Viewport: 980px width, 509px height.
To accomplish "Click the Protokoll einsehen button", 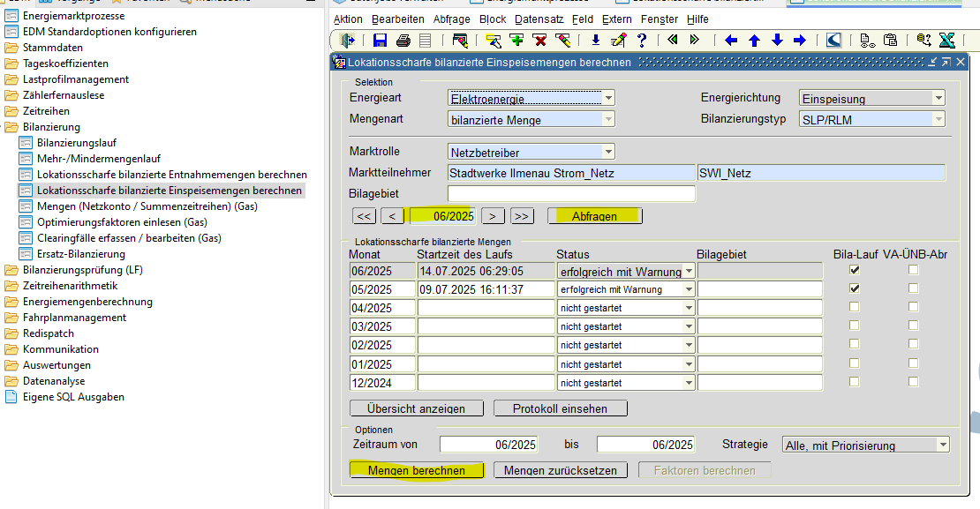I will click(x=561, y=408).
